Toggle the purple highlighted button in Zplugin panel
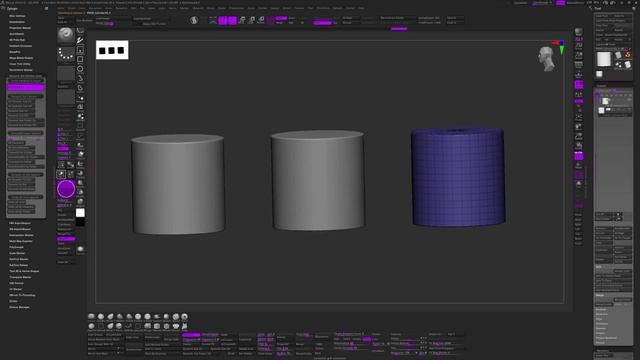This screenshot has width=640, height=360. tap(26, 87)
